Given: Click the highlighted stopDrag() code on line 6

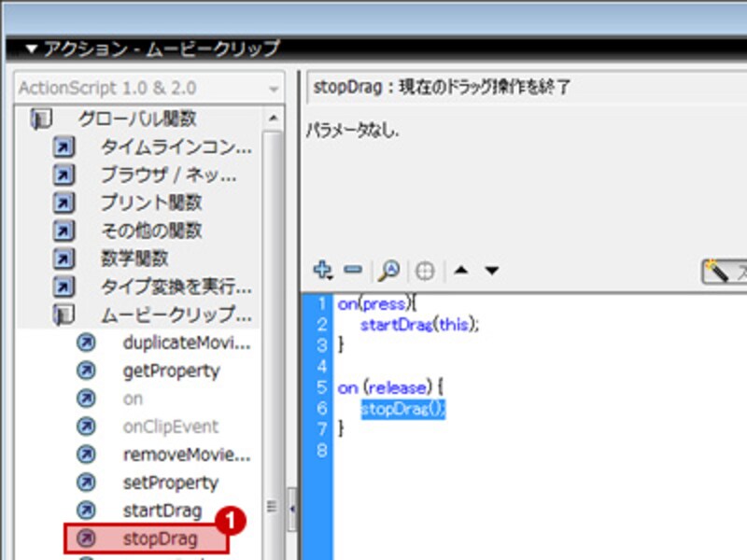Looking at the screenshot, I should point(403,409).
